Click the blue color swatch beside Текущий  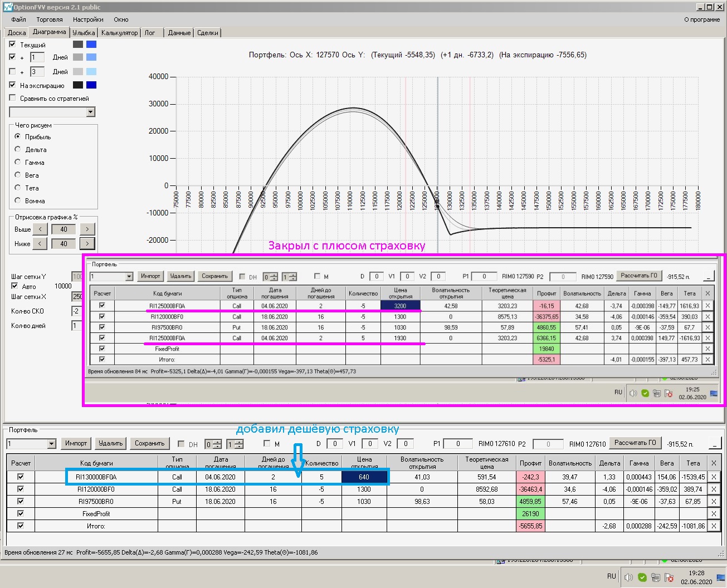tap(91, 45)
